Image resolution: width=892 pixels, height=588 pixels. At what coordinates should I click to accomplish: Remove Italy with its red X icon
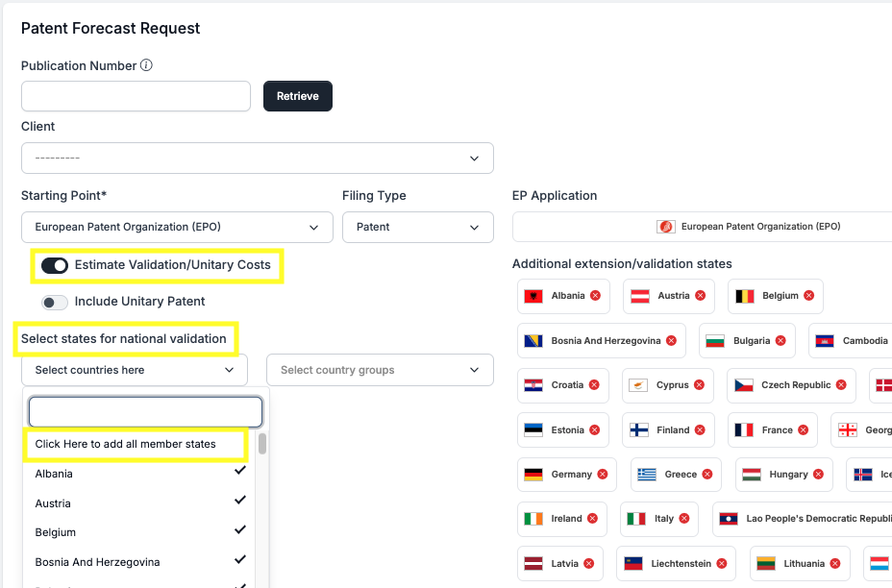tap(684, 519)
